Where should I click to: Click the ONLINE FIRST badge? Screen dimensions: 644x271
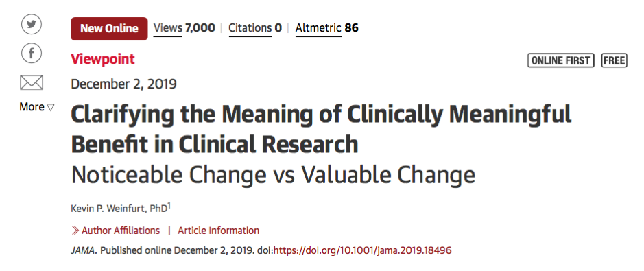pyautogui.click(x=560, y=61)
